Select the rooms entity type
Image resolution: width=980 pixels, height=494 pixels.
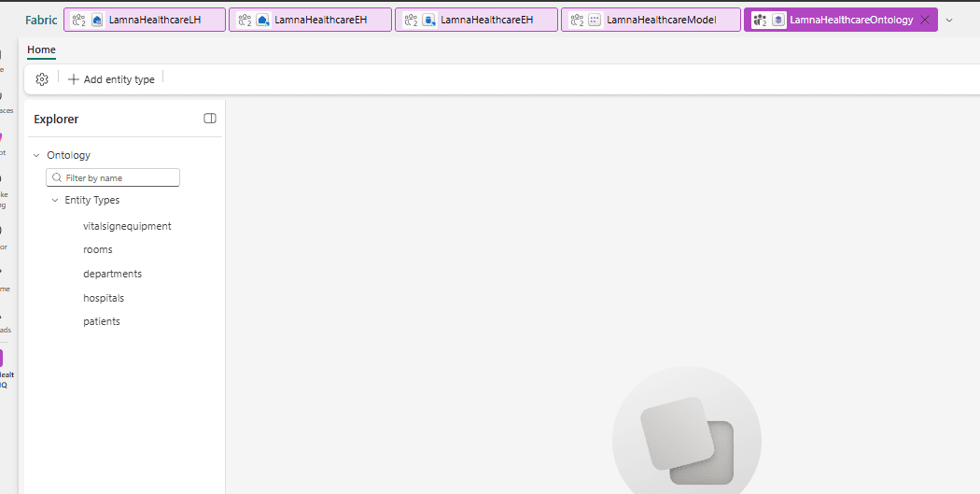click(x=97, y=249)
